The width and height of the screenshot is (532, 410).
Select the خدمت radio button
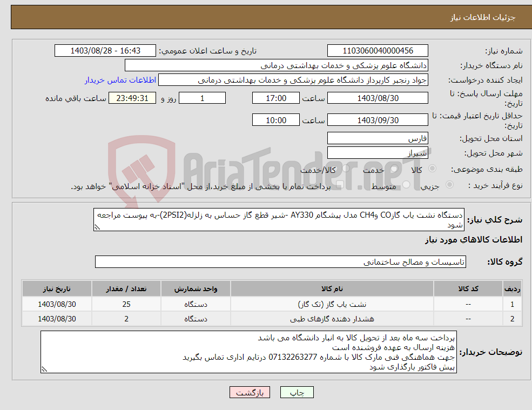pos(394,169)
